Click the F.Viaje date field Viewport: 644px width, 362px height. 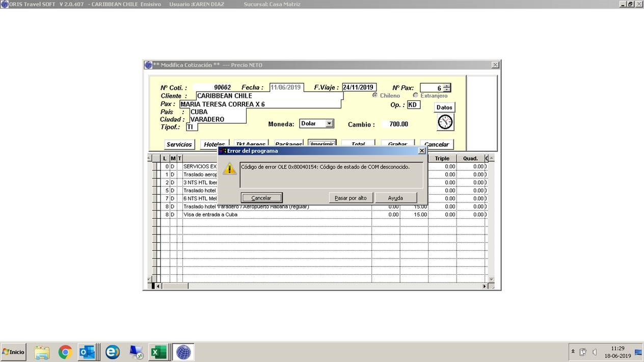[359, 87]
